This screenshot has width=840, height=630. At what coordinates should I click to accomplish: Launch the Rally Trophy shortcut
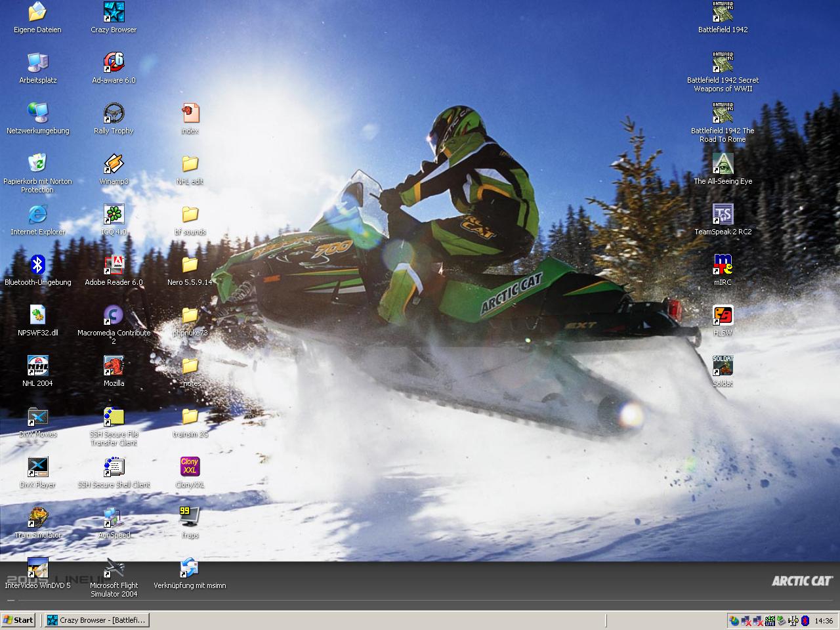pos(114,113)
